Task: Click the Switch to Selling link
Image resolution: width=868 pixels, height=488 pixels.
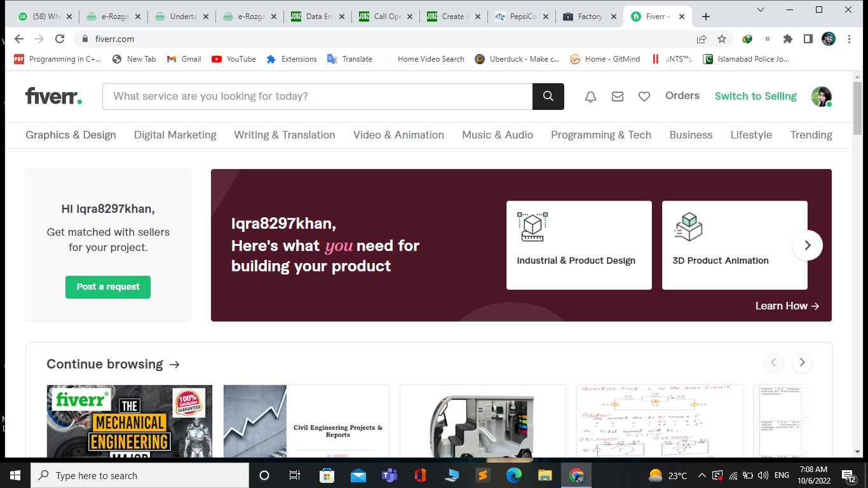Action: pyautogui.click(x=755, y=96)
